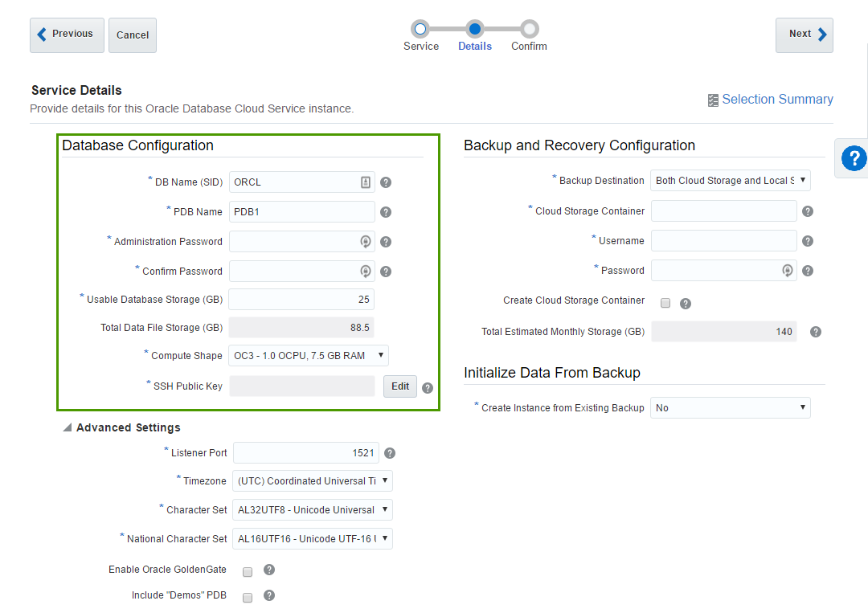Click help icon beside Administration Password
Image resolution: width=868 pixels, height=613 pixels.
(x=386, y=242)
